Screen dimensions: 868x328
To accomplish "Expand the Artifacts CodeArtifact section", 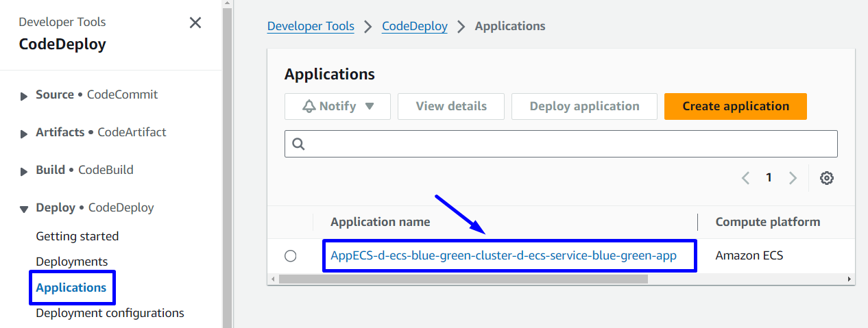I will (x=24, y=134).
